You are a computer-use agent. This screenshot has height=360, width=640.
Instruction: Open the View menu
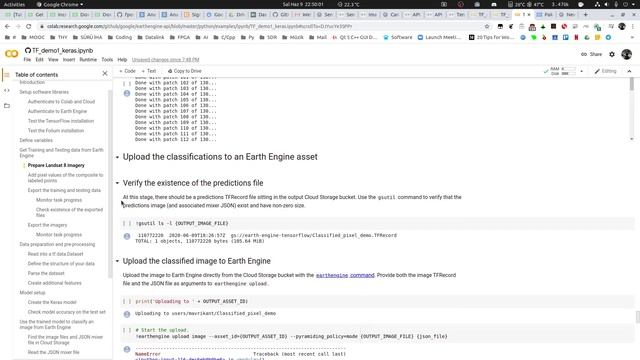coord(53,60)
